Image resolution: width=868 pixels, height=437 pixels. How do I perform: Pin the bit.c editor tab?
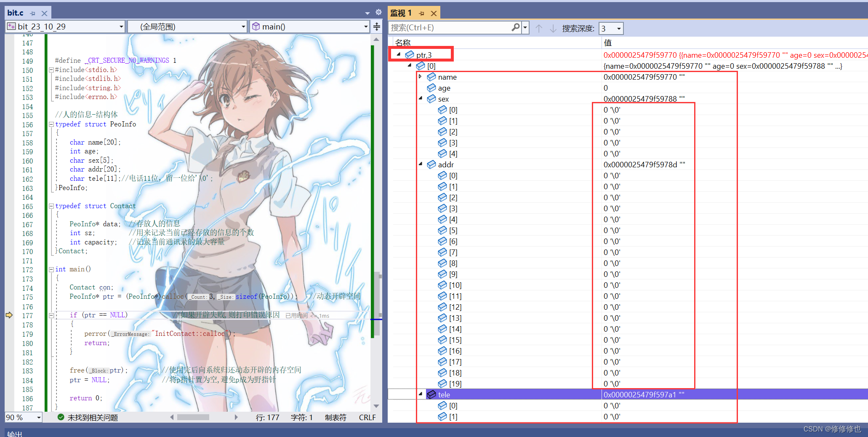click(33, 13)
